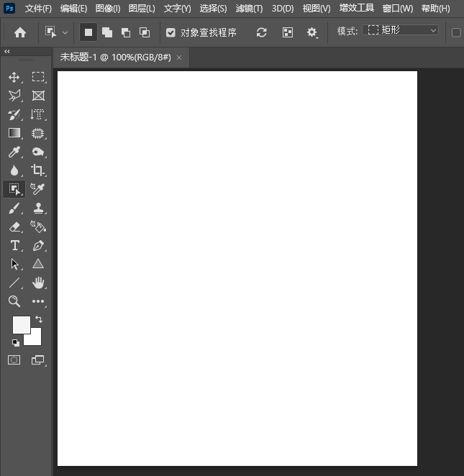464x476 pixels.
Task: Select the Art History Brush tool
Action: point(14,115)
